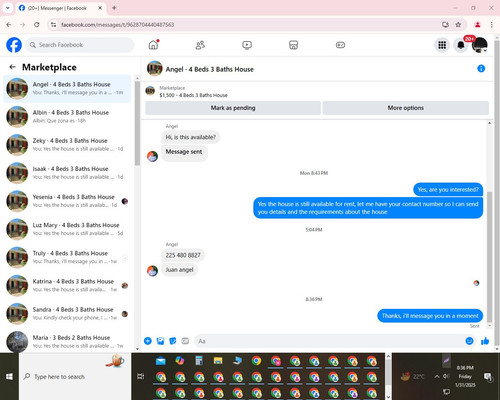This screenshot has width=500, height=400.
Task: Open the emoji picker in message box
Action: click(x=469, y=341)
